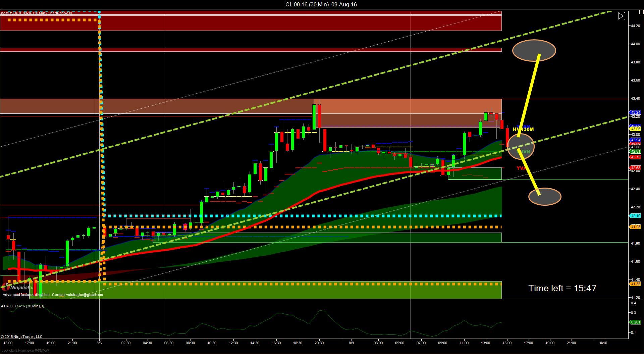Click the 8/9 date label on time axis
Viewport: 644px width, 354px height.
pyautogui.click(x=351, y=343)
